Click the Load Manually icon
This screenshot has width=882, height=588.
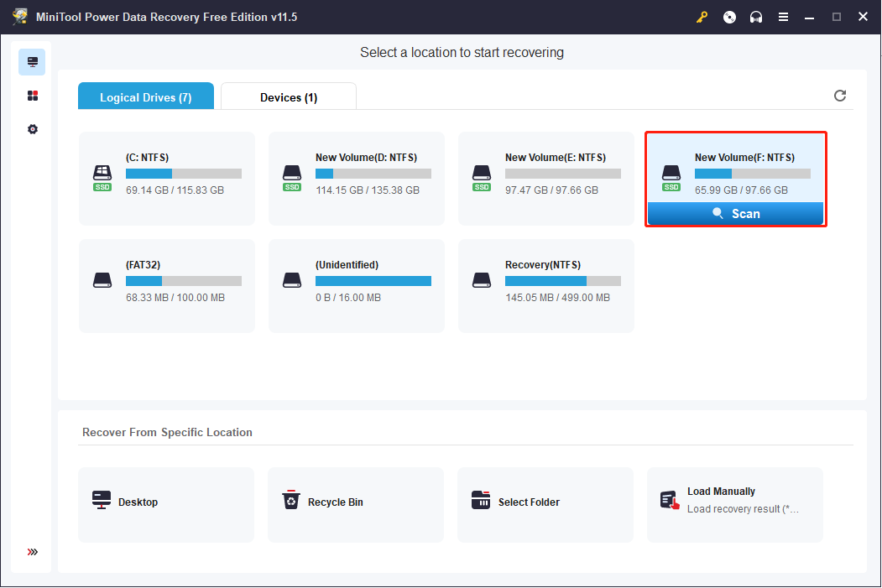click(x=670, y=500)
